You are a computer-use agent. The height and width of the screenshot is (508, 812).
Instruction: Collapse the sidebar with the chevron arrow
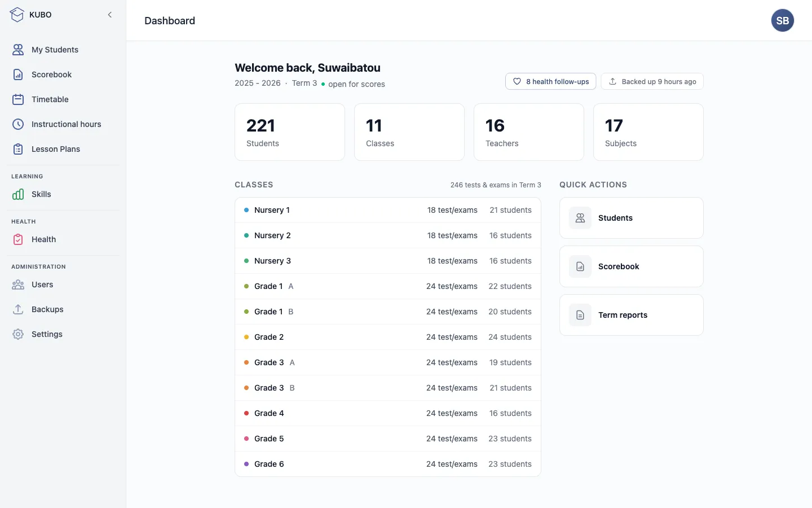click(110, 15)
